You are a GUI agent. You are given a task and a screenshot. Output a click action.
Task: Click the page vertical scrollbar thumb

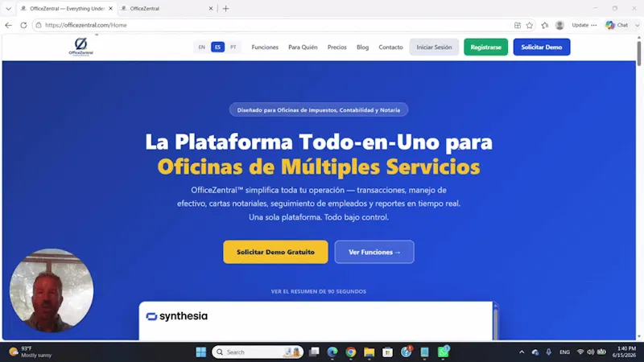point(639,53)
